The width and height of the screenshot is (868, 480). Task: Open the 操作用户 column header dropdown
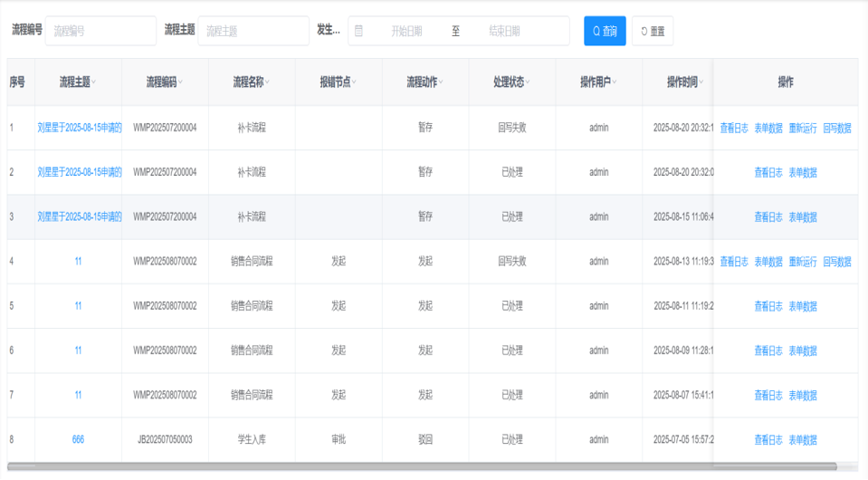coord(615,82)
